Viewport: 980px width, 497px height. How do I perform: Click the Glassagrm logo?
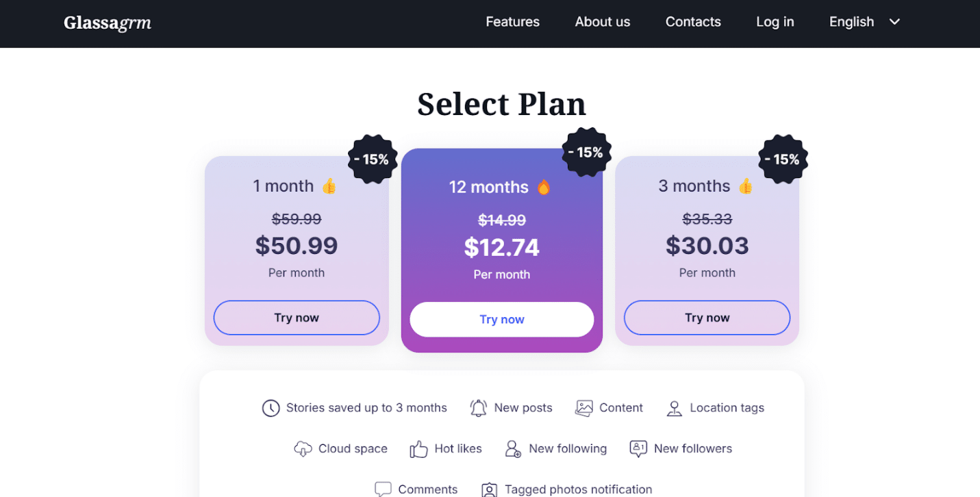(108, 23)
